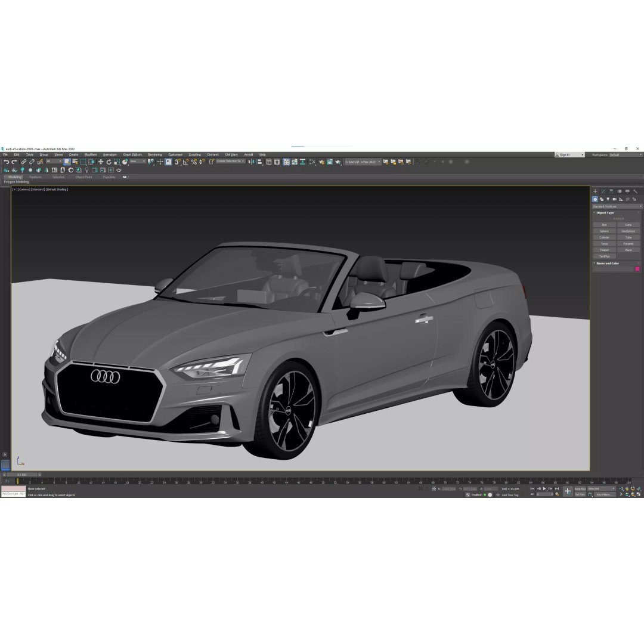Viewport: 644px width, 644px height.
Task: Open the File menu
Action: tap(5, 155)
